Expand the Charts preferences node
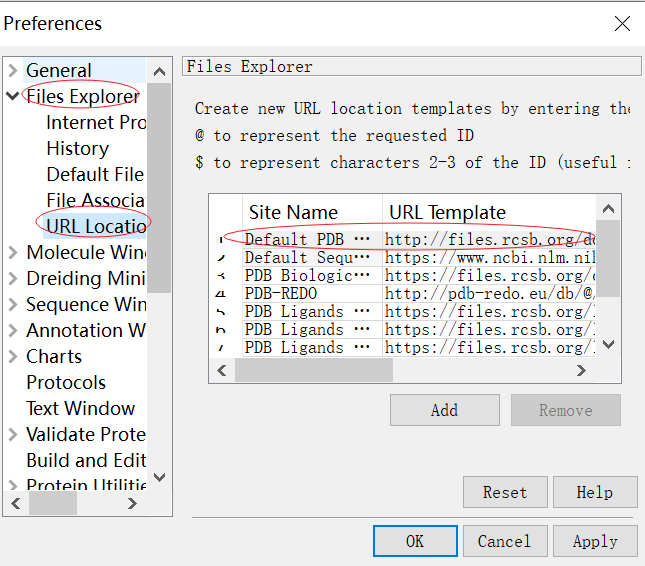 click(13, 356)
